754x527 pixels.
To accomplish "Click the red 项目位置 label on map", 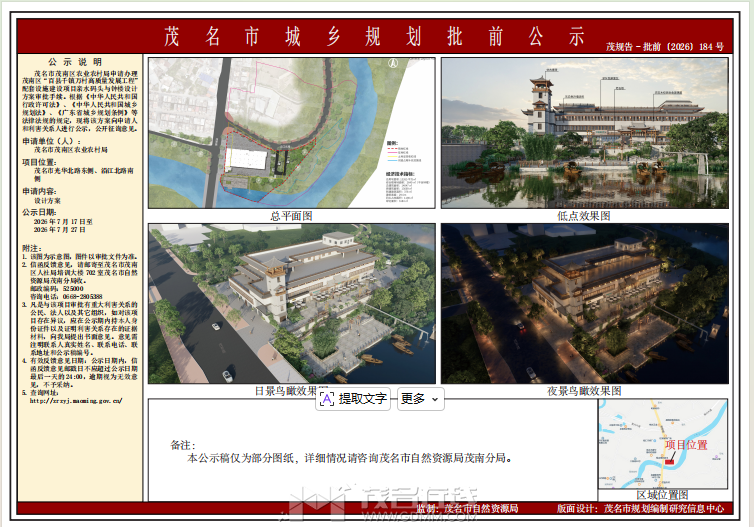I will coord(686,445).
